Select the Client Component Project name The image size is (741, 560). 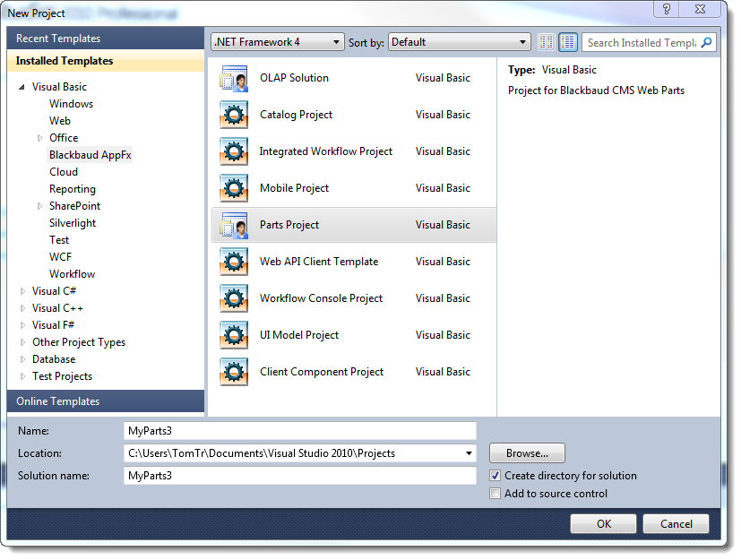322,372
